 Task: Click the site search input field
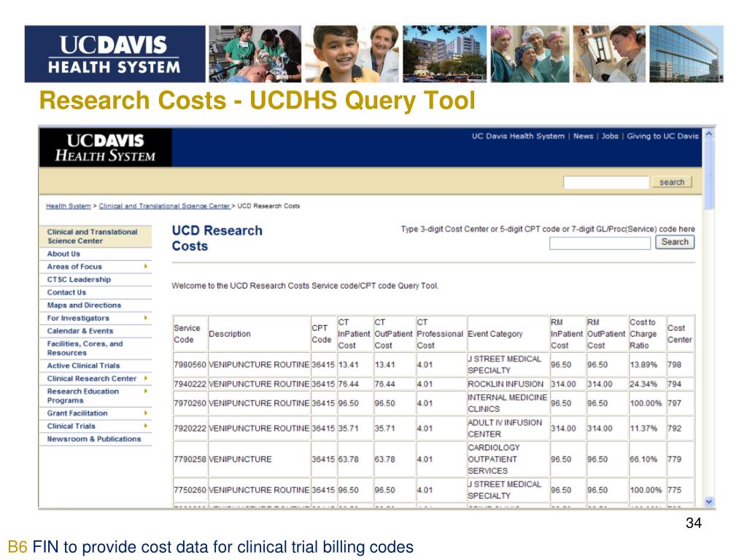pos(606,182)
